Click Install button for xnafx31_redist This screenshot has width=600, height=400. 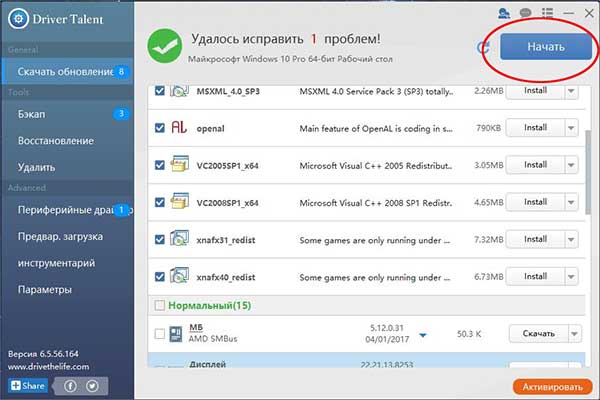535,240
